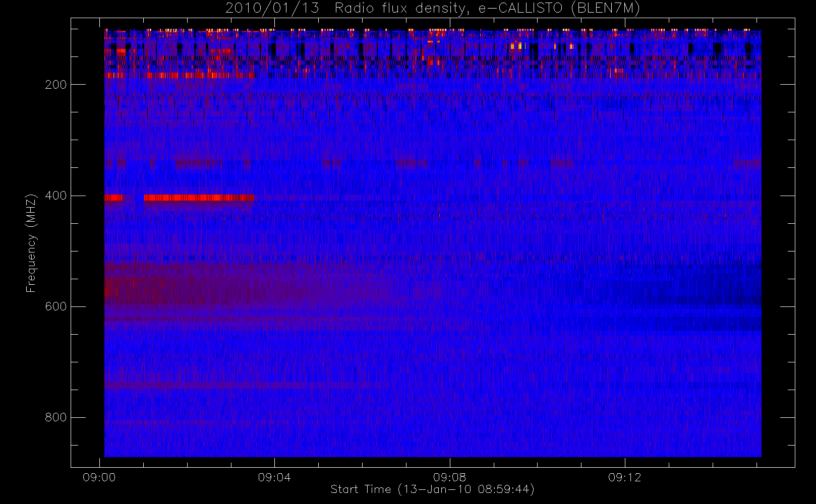This screenshot has height=504, width=816.
Task: Select the 800 frequency tick label
Action: pyautogui.click(x=56, y=417)
